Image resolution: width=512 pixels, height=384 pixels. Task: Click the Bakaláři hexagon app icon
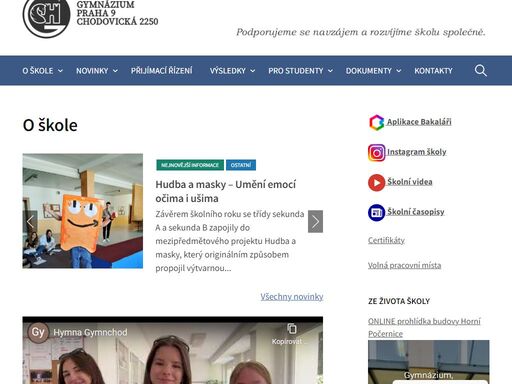coord(377,122)
